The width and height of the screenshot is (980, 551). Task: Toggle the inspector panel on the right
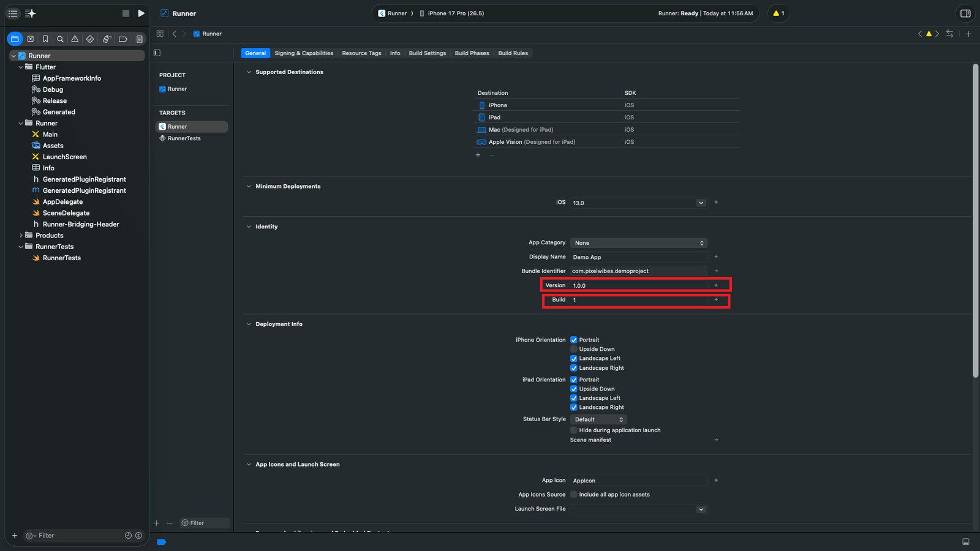[965, 13]
